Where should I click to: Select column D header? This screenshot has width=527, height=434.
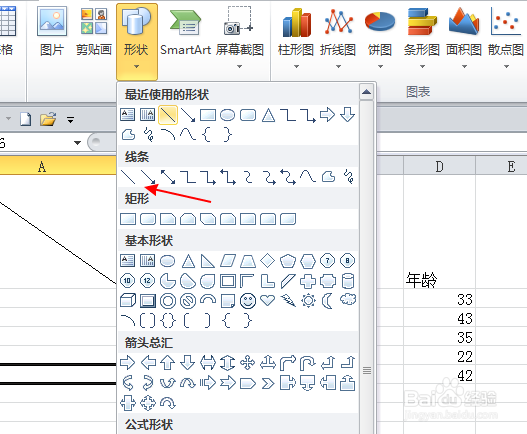tap(439, 166)
